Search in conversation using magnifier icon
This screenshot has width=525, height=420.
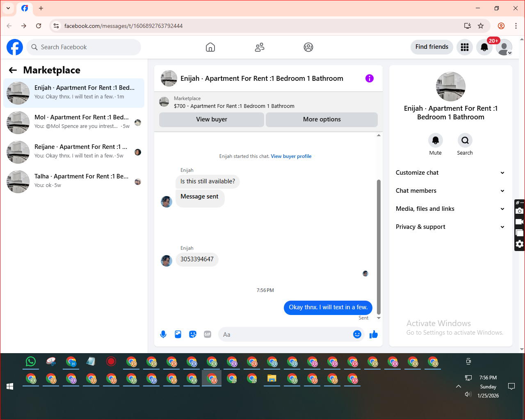tap(465, 140)
